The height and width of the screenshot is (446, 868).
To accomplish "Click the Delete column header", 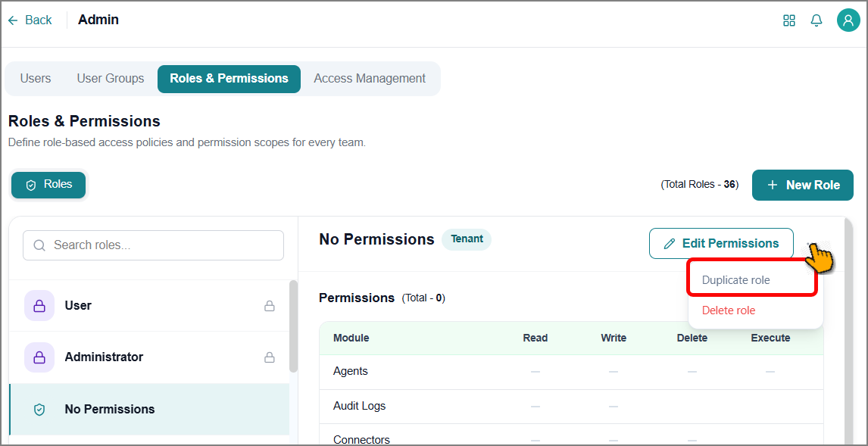I will click(692, 338).
